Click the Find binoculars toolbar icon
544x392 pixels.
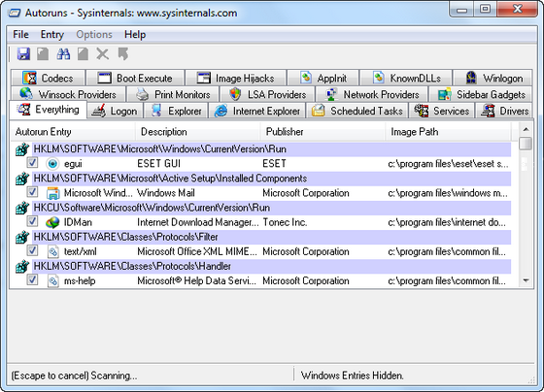(x=63, y=54)
